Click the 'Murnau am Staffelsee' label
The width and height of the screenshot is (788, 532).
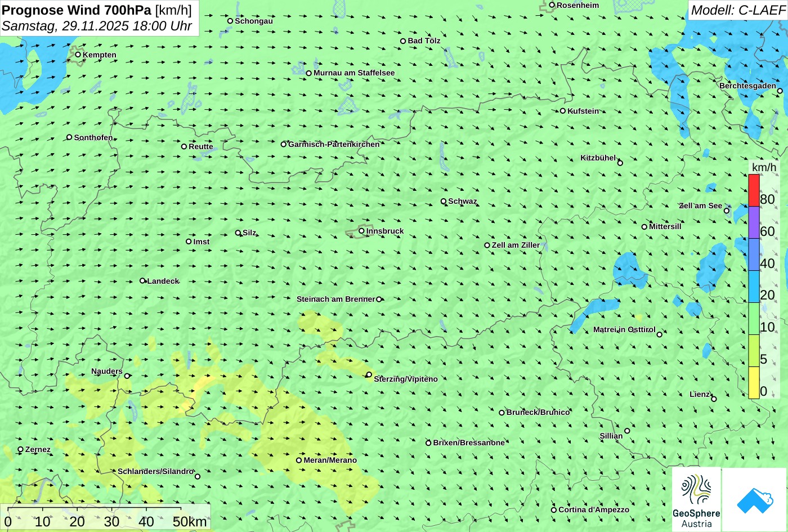[354, 73]
